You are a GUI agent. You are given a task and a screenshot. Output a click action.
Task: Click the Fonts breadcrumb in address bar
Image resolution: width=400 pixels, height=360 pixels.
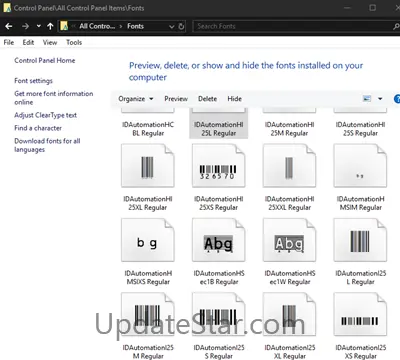(x=135, y=26)
